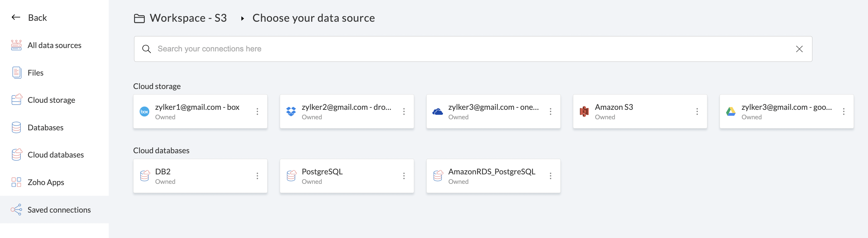Open more options for Amazon S3 connection

(x=697, y=111)
